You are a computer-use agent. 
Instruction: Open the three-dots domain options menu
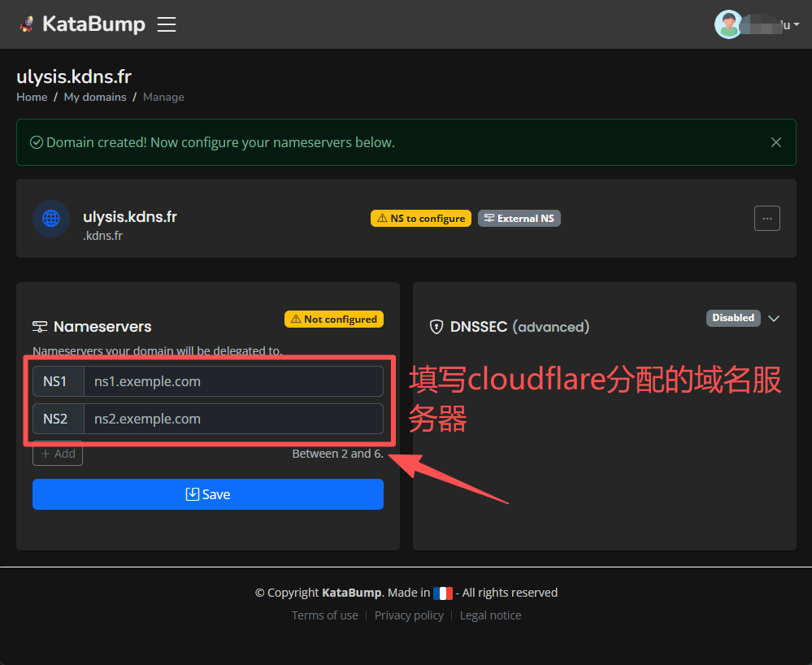pos(767,219)
